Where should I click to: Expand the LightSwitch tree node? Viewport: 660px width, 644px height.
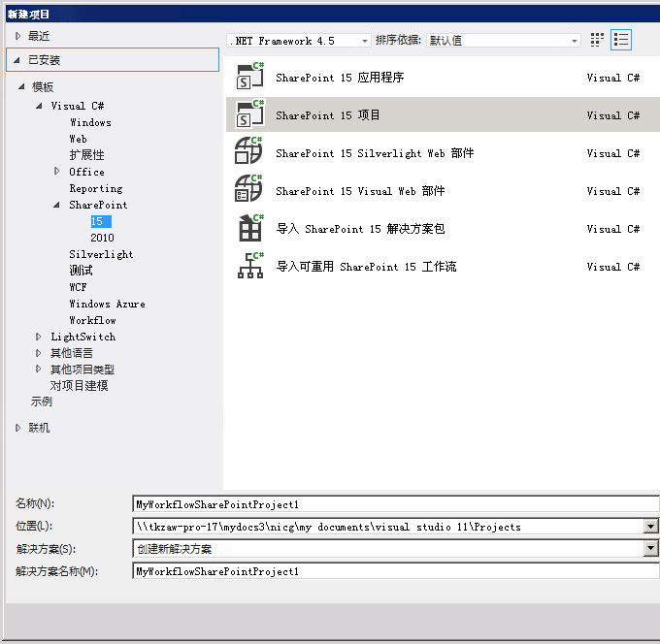38,337
